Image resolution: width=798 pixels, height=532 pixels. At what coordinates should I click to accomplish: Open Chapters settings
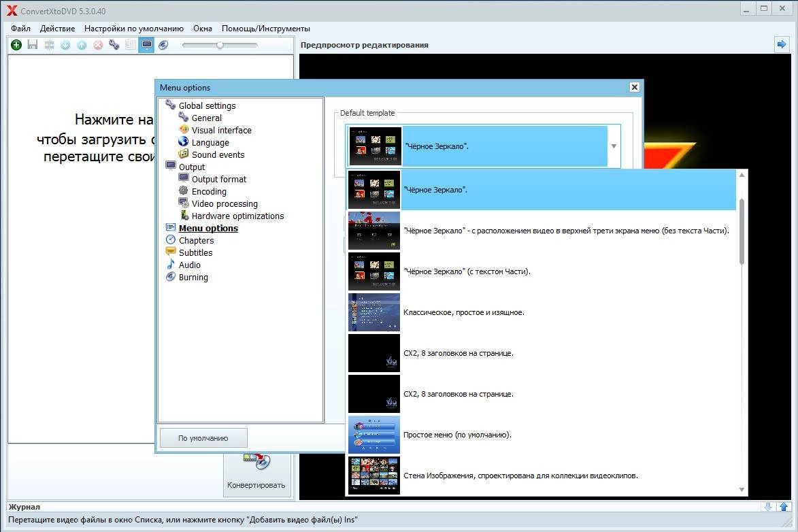pos(196,240)
